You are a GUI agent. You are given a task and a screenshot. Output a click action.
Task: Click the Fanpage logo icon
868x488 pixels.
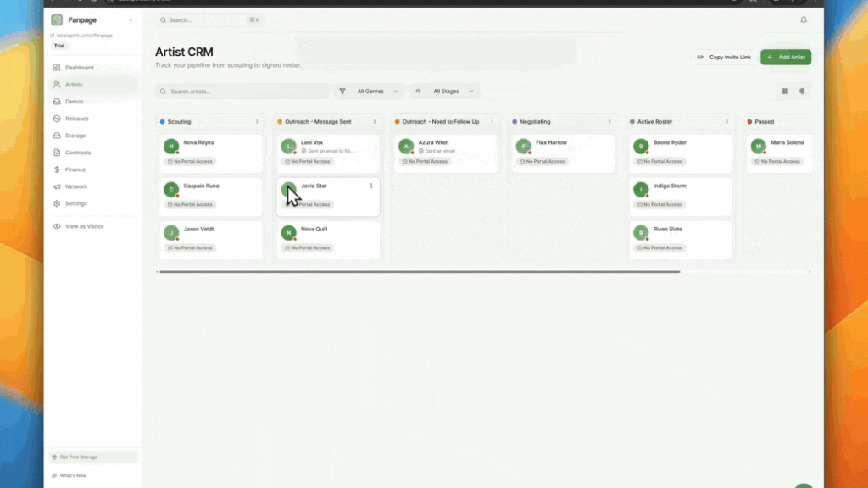tap(57, 19)
